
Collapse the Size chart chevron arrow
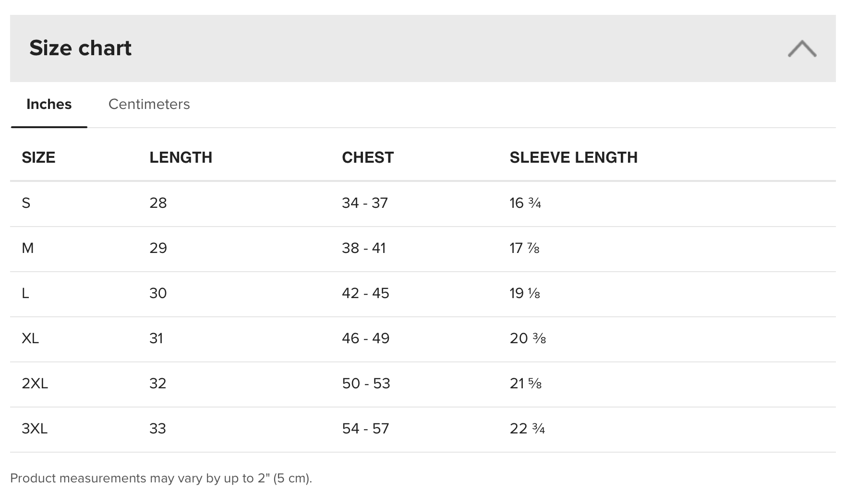[802, 48]
